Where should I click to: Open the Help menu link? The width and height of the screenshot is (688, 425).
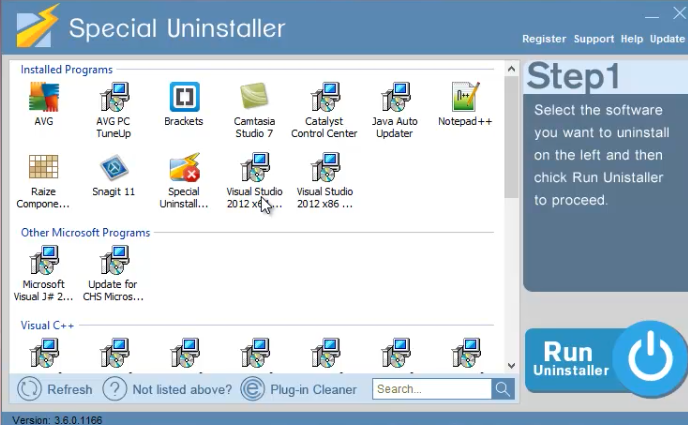tap(632, 39)
